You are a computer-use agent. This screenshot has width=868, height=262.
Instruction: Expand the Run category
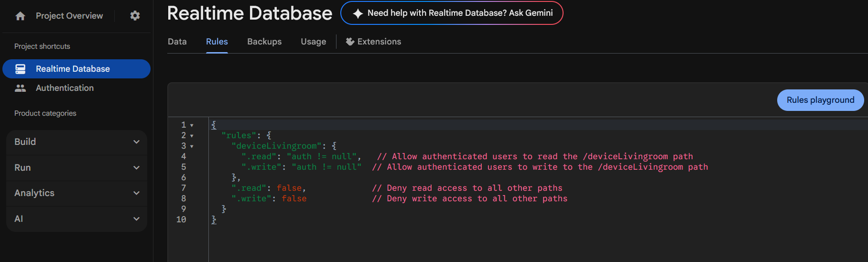(x=76, y=168)
